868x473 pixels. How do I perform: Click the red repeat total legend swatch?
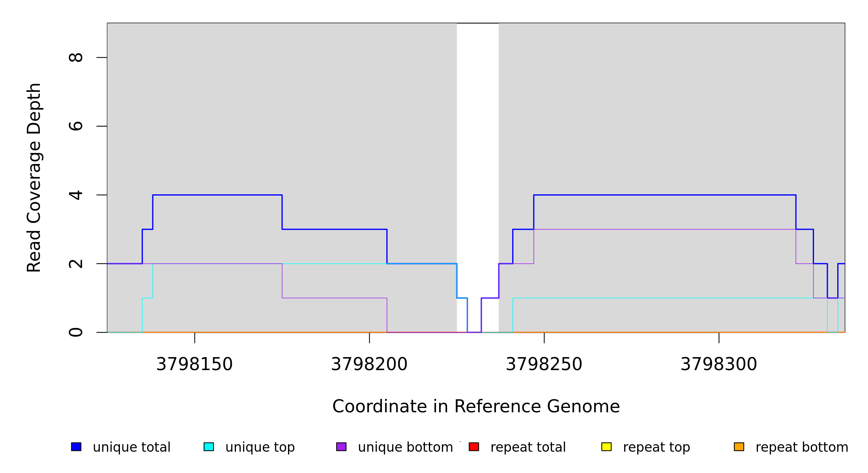[474, 447]
